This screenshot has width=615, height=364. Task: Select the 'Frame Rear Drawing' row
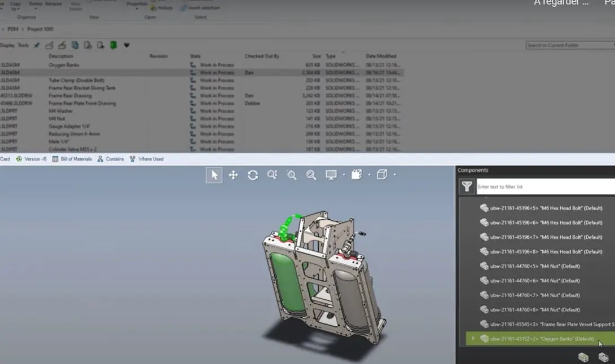pyautogui.click(x=201, y=96)
